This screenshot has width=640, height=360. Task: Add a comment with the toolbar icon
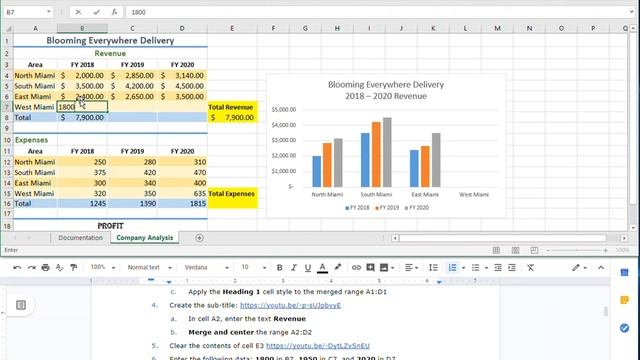[370, 268]
